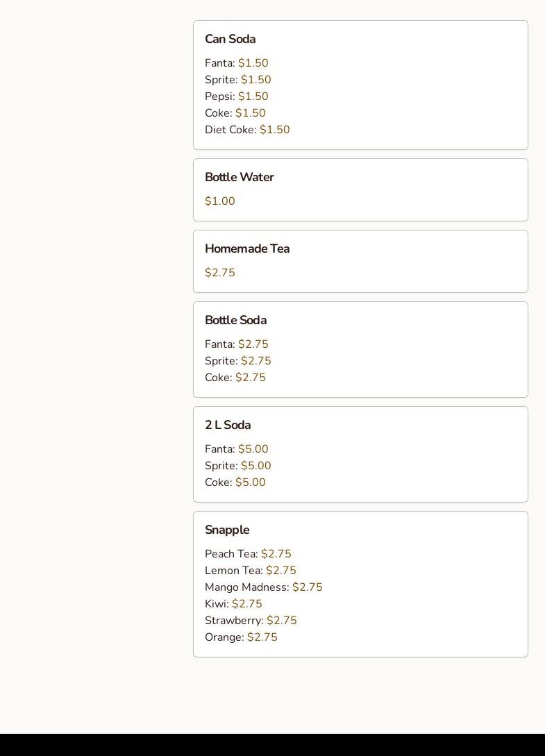545x756 pixels.
Task: Select Snapple Orange $2.75 item
Action: tap(241, 637)
